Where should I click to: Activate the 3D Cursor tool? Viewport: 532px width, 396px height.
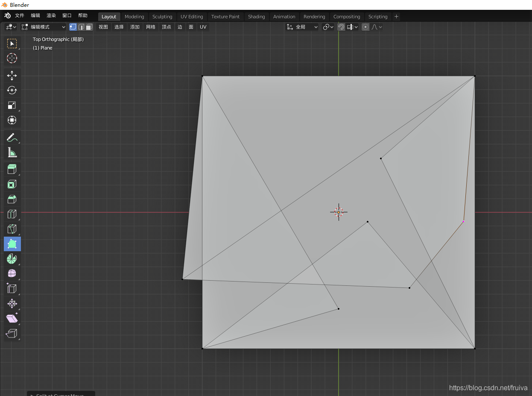tap(12, 59)
